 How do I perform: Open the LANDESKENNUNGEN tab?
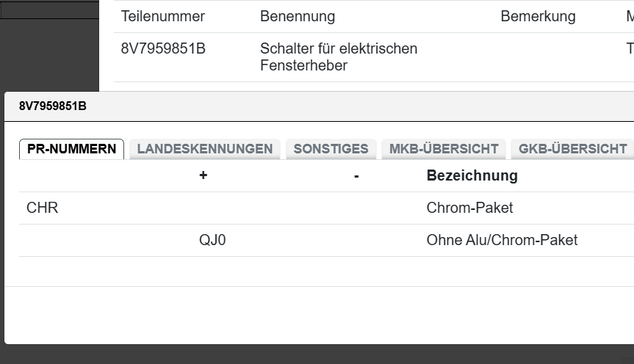[x=204, y=149]
